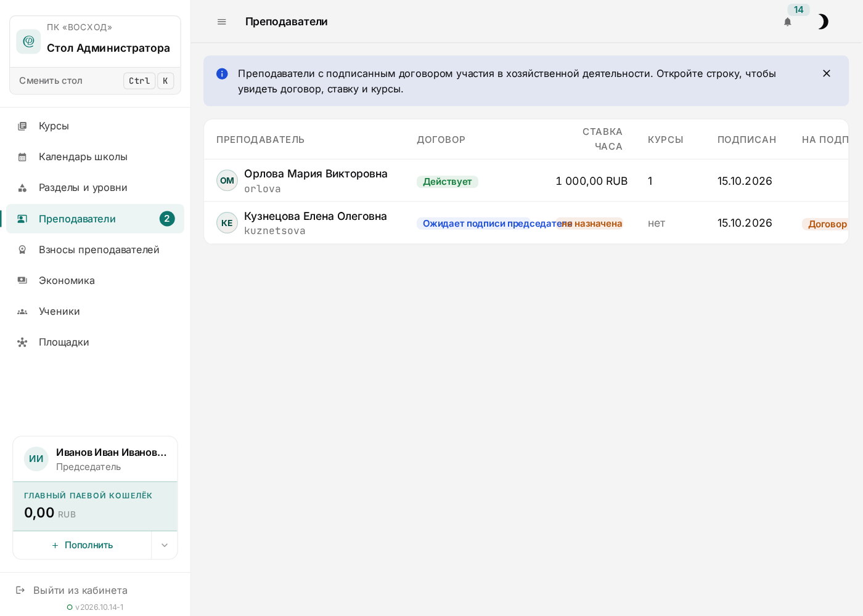Screen dimensions: 863x616
Task: Click the money icon beside Экономика
Action: (x=22, y=280)
